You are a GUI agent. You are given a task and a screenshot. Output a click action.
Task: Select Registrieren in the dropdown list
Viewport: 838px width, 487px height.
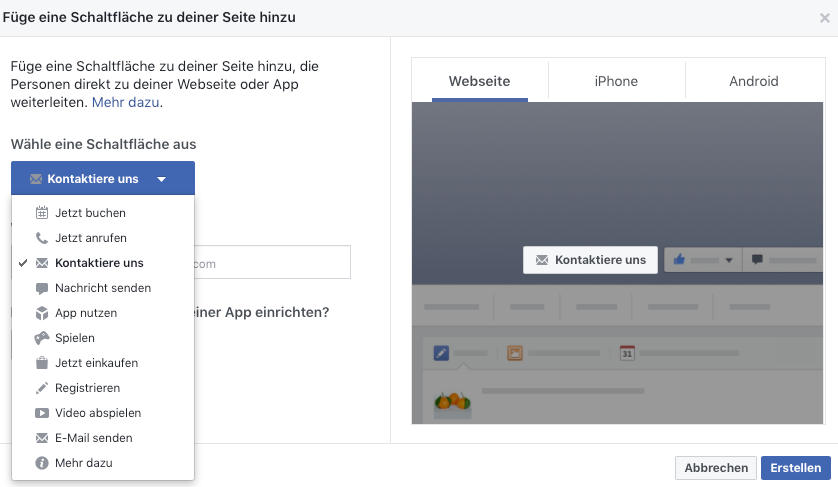point(103,388)
